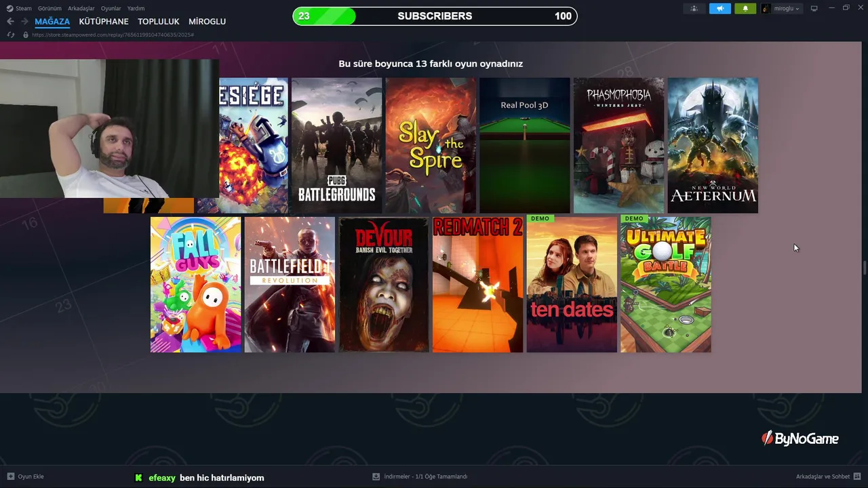Select the Battlefield 1 Revolution cover
Screen dimensions: 868x488
point(290,285)
